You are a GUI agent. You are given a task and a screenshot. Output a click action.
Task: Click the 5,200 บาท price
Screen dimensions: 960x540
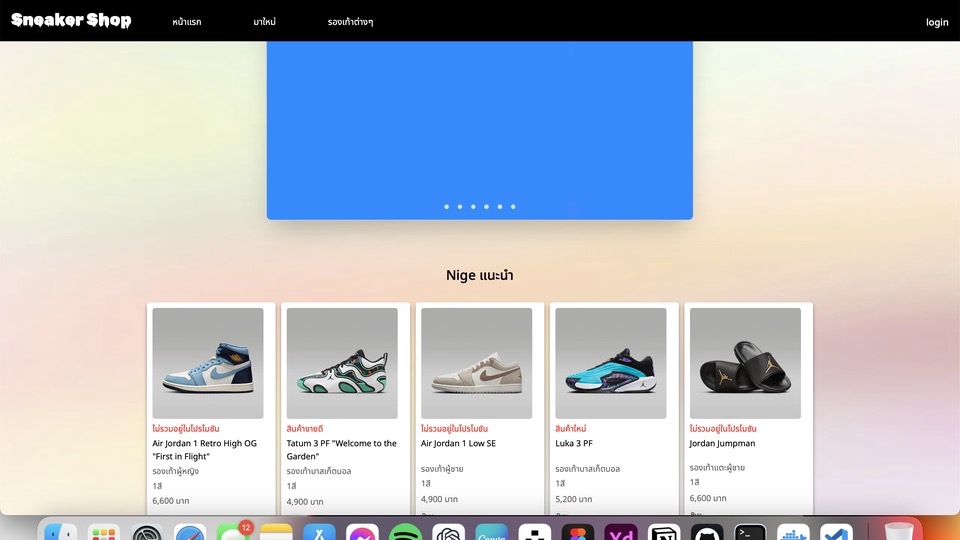point(574,499)
